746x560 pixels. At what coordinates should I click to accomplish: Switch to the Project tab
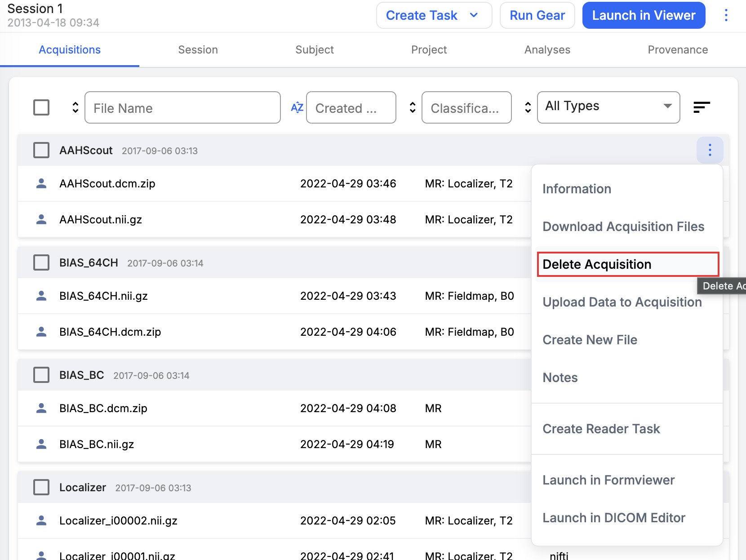tap(429, 49)
